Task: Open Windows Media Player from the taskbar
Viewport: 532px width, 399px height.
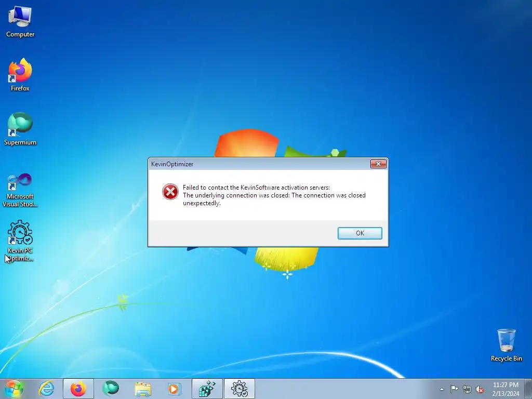Action: pyautogui.click(x=175, y=389)
